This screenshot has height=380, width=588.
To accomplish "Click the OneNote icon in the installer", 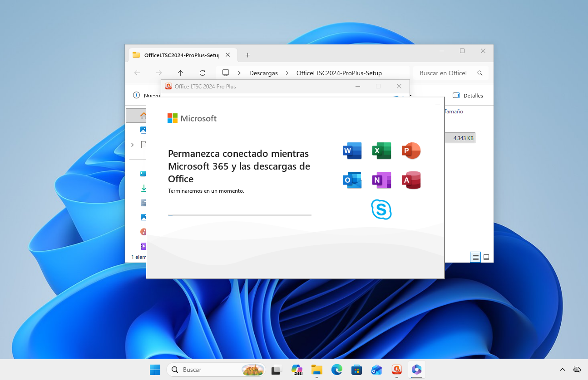I will click(x=382, y=180).
